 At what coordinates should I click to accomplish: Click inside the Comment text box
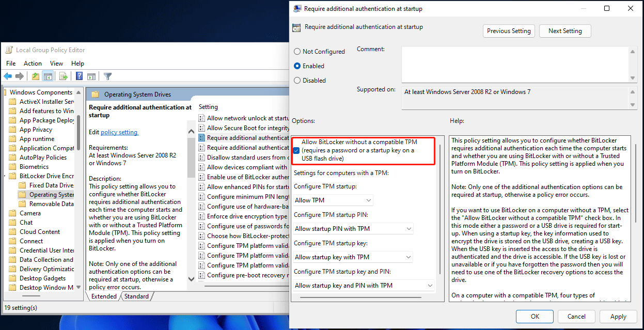tap(515, 64)
